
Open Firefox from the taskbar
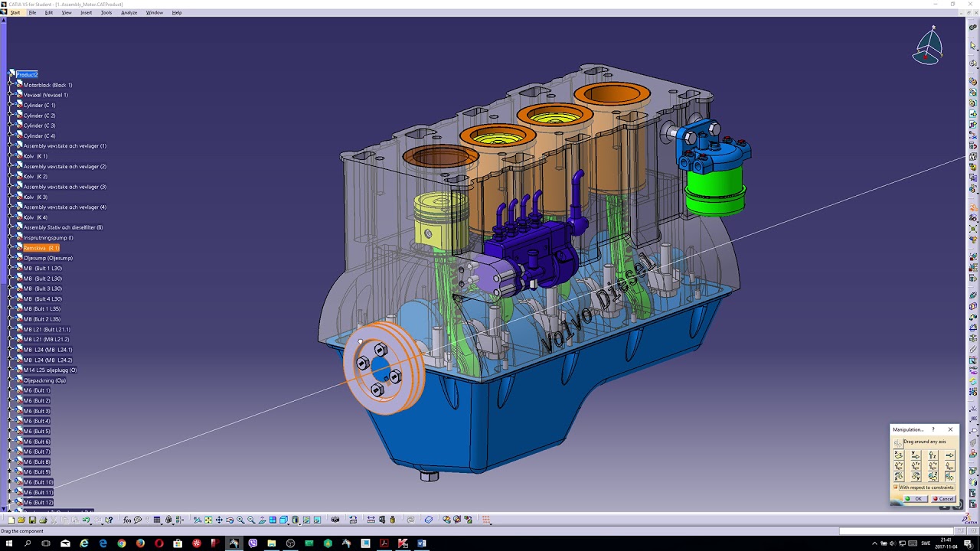[x=140, y=543]
